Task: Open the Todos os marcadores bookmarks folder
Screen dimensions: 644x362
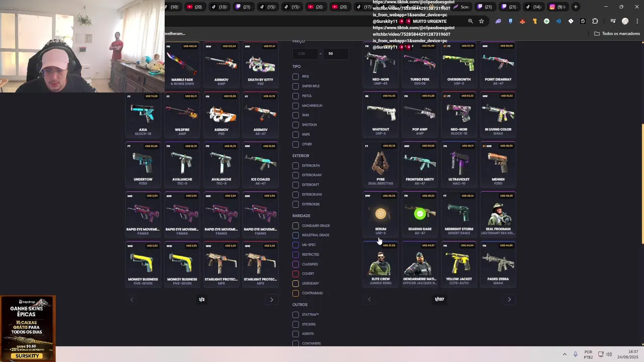Action: pyautogui.click(x=617, y=34)
